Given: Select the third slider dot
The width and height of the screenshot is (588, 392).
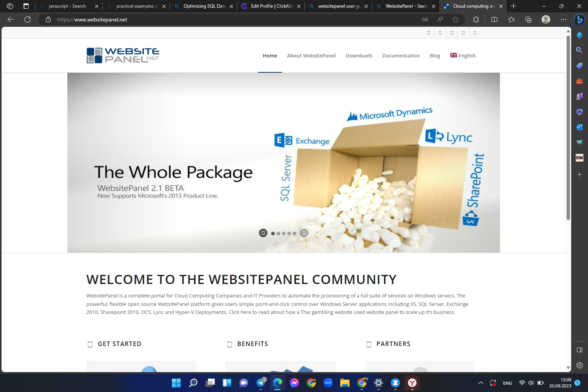Looking at the screenshot, I should (x=284, y=234).
